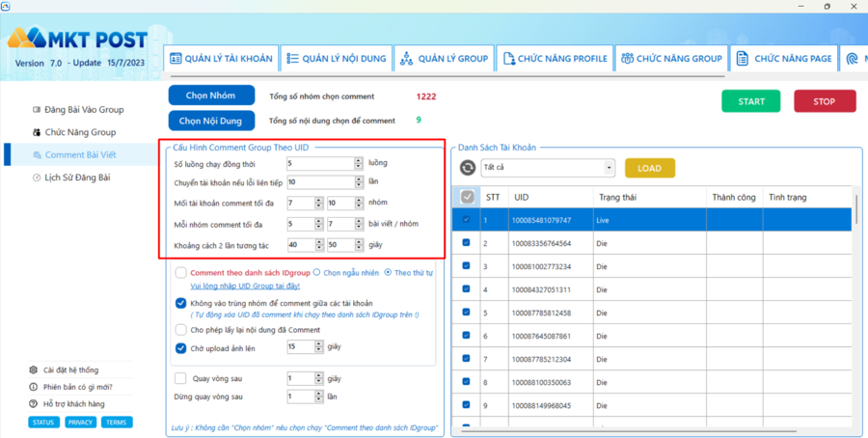
Task: Click the Quản Lý Nội Dung list icon
Action: 293,58
